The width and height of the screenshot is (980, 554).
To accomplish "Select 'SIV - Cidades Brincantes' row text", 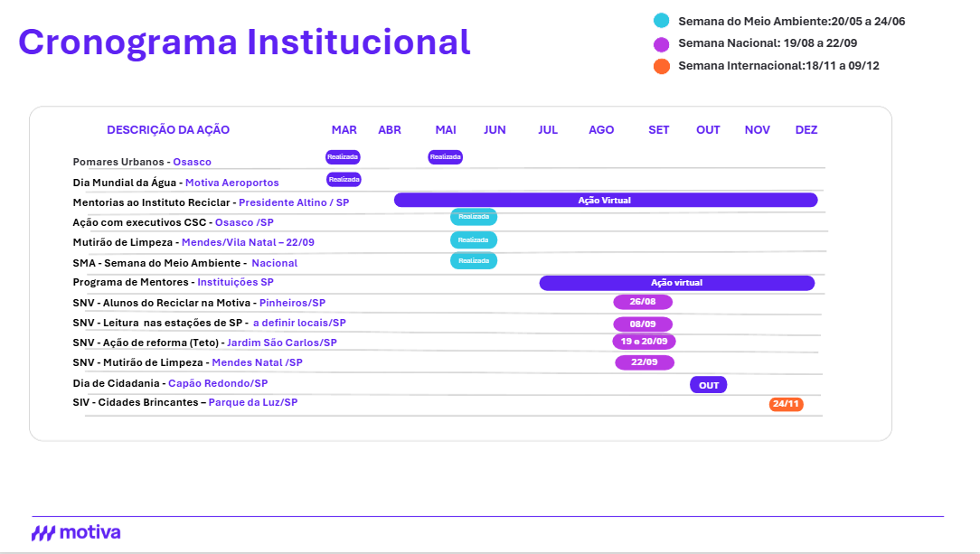I will click(x=185, y=402).
